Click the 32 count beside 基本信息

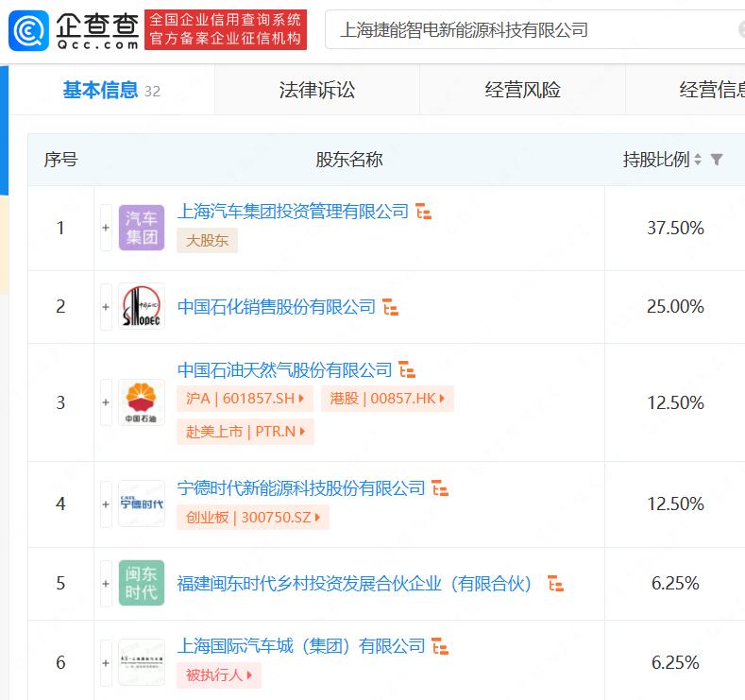[x=153, y=92]
